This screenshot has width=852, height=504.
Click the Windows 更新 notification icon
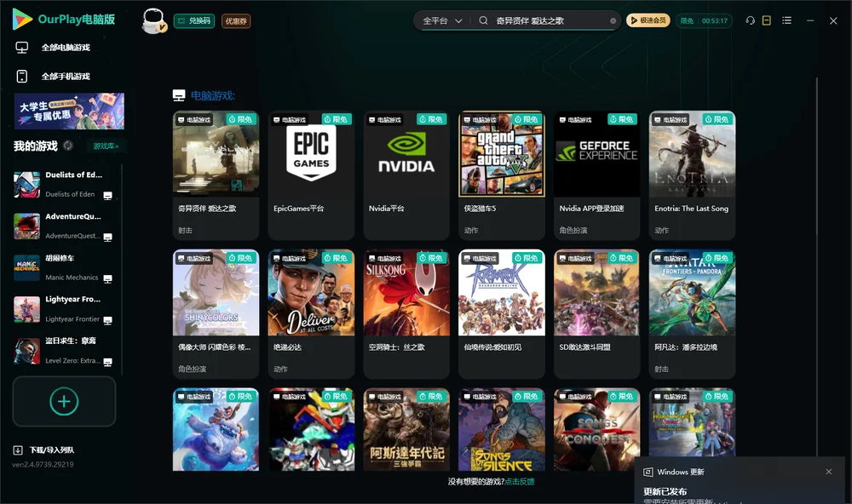648,472
